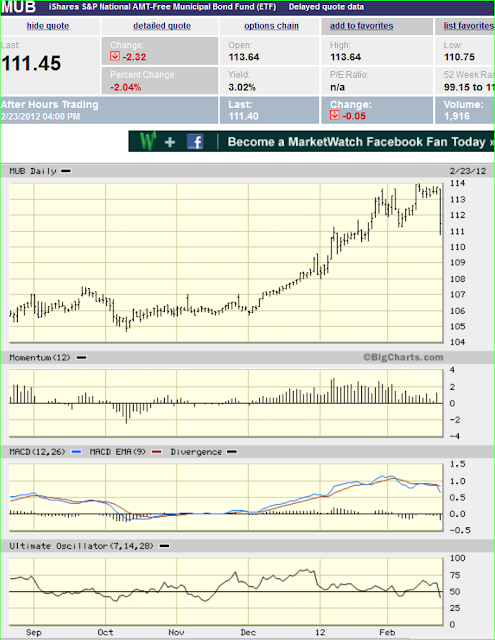Click the 'Ultimate Oscillator(7,14,28)' label

point(82,546)
